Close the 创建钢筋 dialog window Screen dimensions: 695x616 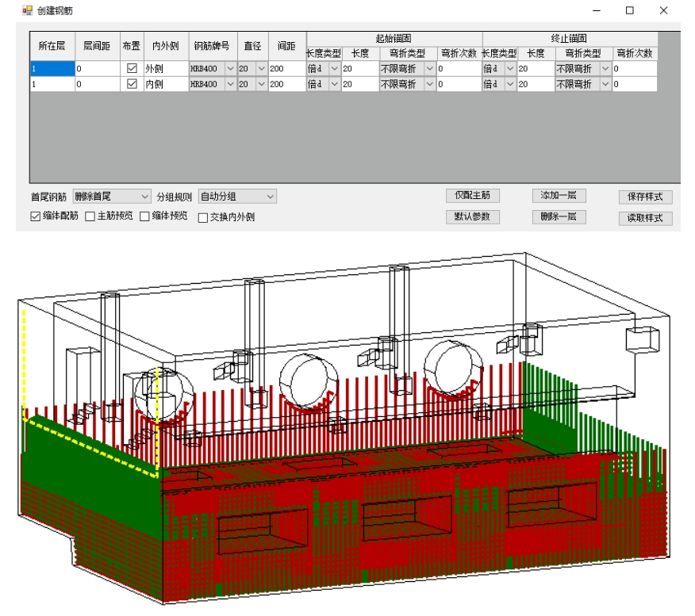663,11
